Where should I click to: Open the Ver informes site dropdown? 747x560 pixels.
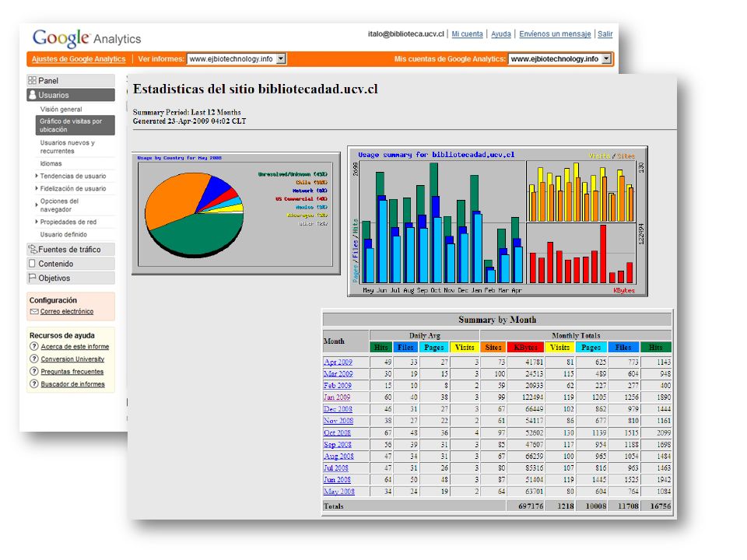coord(236,58)
